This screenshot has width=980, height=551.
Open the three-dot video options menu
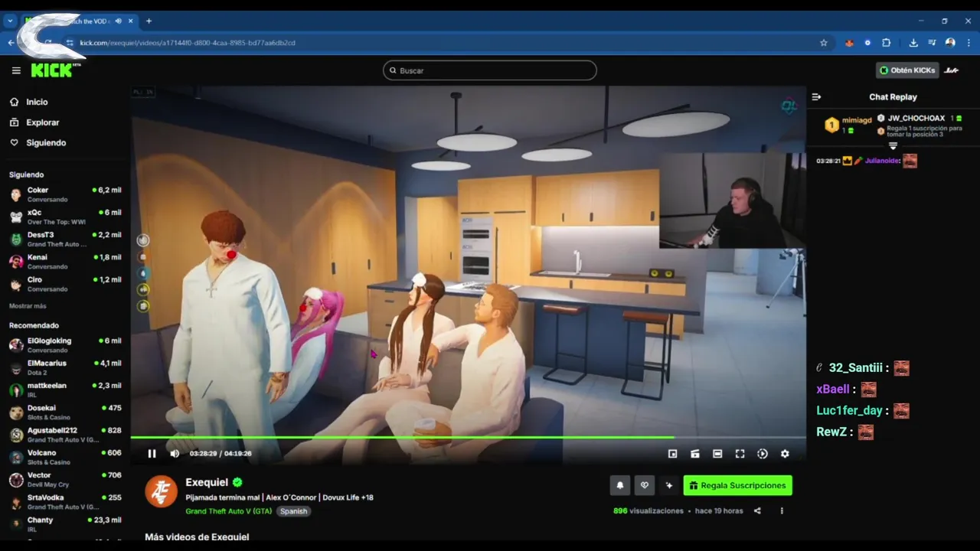(782, 511)
